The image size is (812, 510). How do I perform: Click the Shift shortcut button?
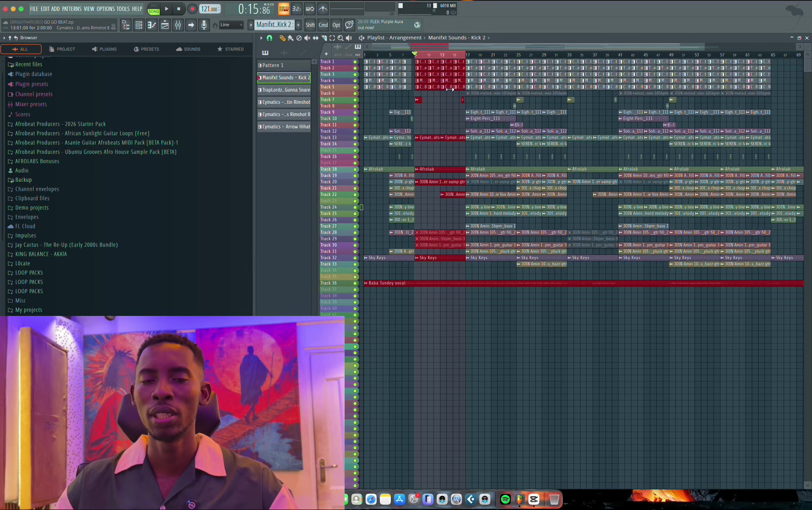tap(310, 25)
